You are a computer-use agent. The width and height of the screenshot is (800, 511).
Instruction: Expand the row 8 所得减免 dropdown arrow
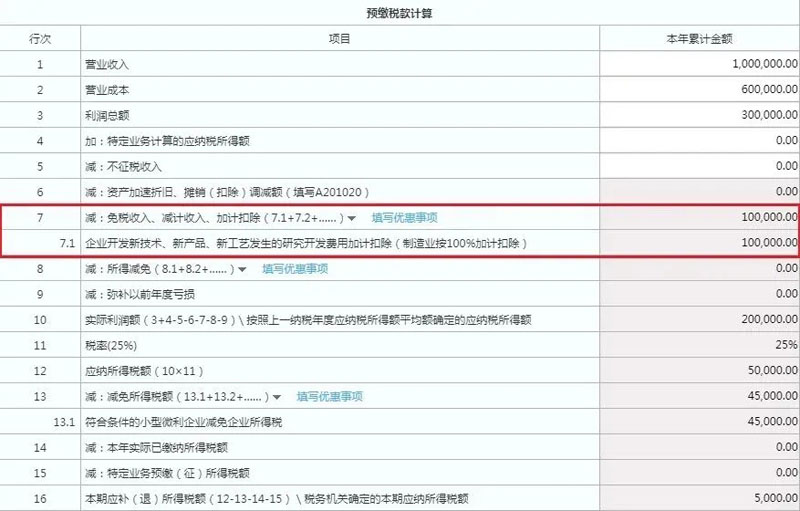pos(241,269)
